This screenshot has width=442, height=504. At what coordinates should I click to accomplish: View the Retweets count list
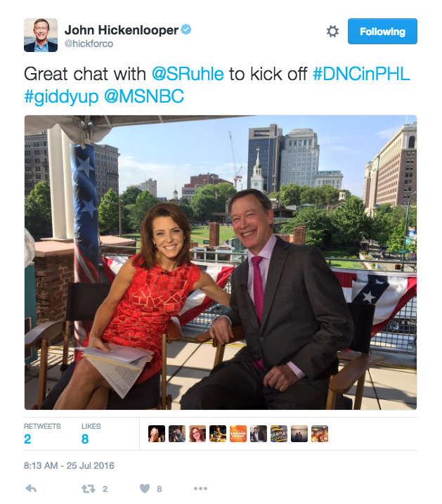tap(42, 433)
